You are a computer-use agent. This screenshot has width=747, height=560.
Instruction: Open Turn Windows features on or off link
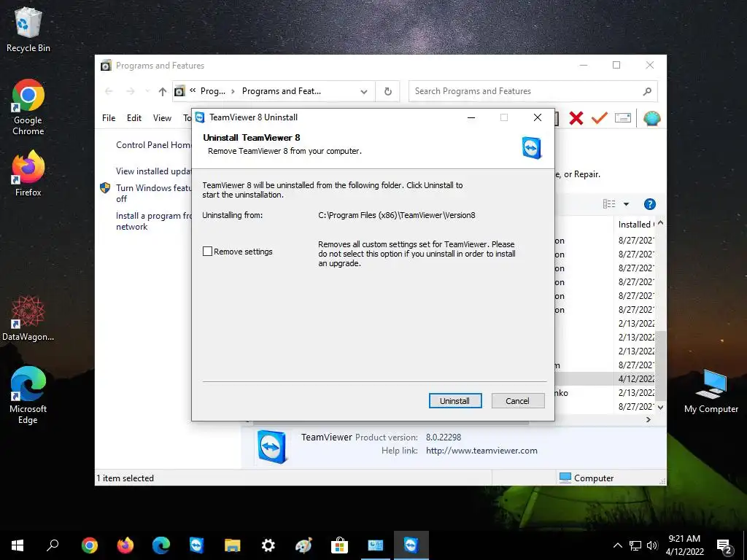point(153,193)
